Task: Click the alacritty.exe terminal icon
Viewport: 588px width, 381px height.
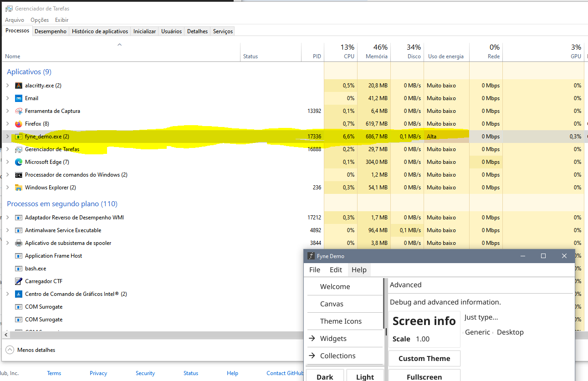Action: click(18, 85)
